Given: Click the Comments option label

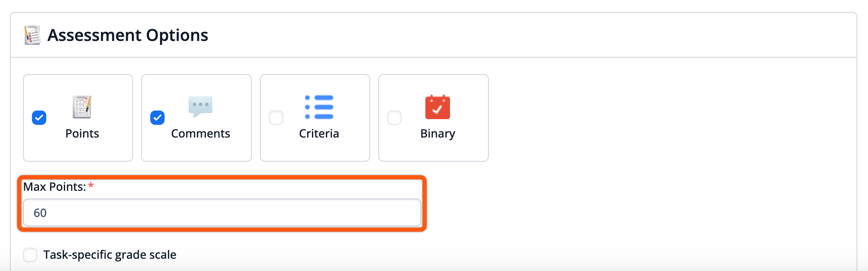Looking at the screenshot, I should click(x=200, y=133).
